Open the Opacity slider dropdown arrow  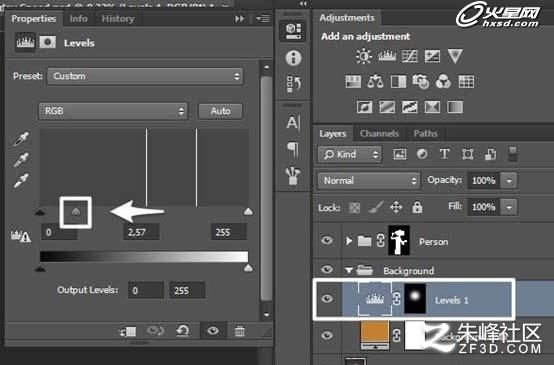point(509,181)
